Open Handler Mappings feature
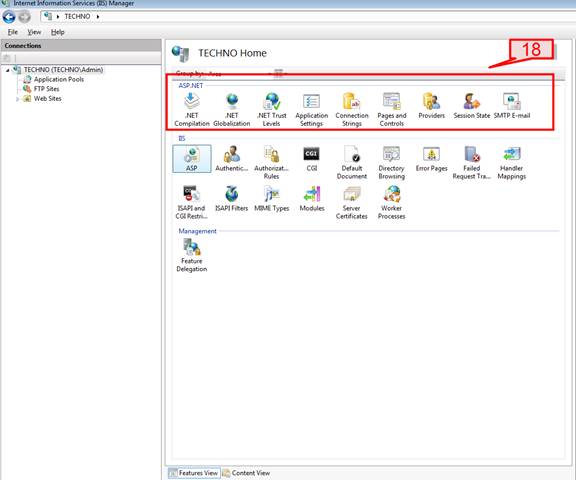The image size is (576, 480). (512, 162)
